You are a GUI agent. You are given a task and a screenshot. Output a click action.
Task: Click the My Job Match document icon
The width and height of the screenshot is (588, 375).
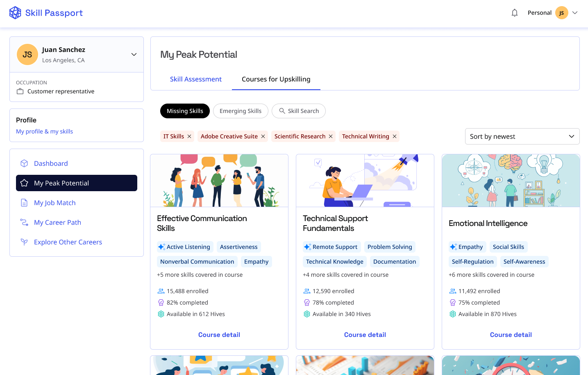(x=24, y=203)
